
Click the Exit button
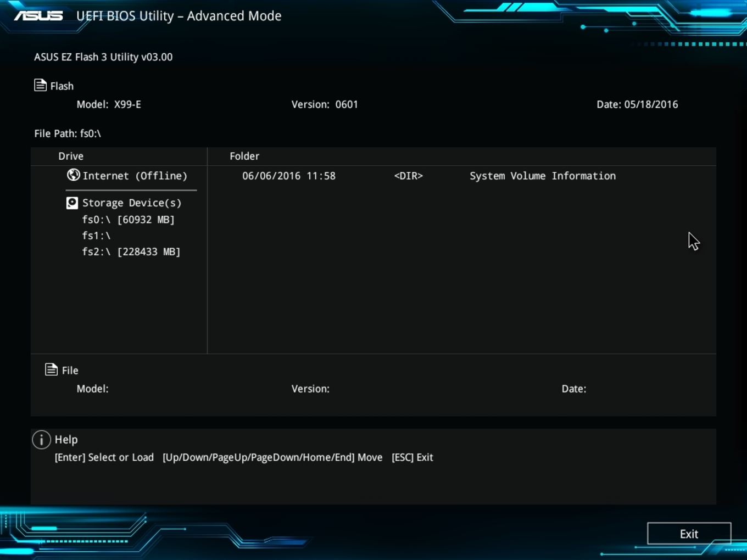point(689,534)
